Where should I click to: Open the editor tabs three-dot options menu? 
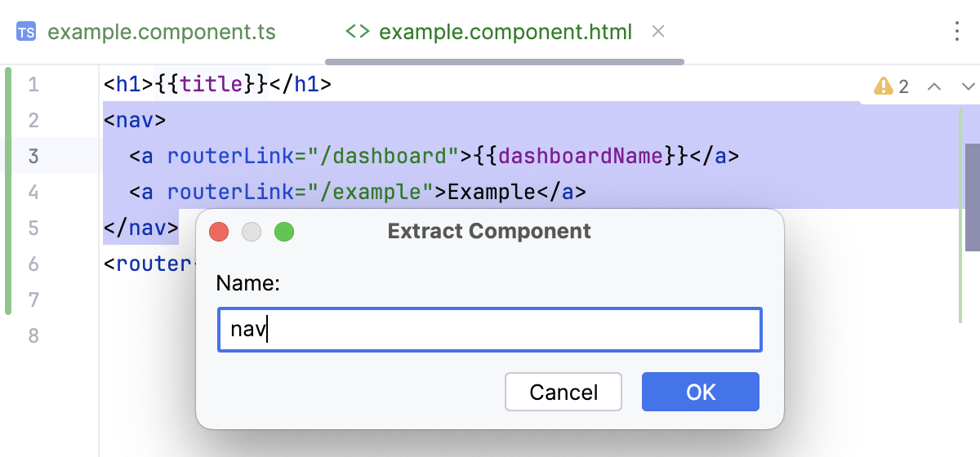pyautogui.click(x=957, y=32)
